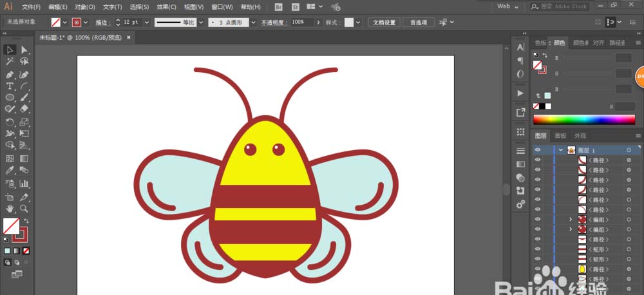
Task: Select the Magic Wand tool
Action: 10,62
